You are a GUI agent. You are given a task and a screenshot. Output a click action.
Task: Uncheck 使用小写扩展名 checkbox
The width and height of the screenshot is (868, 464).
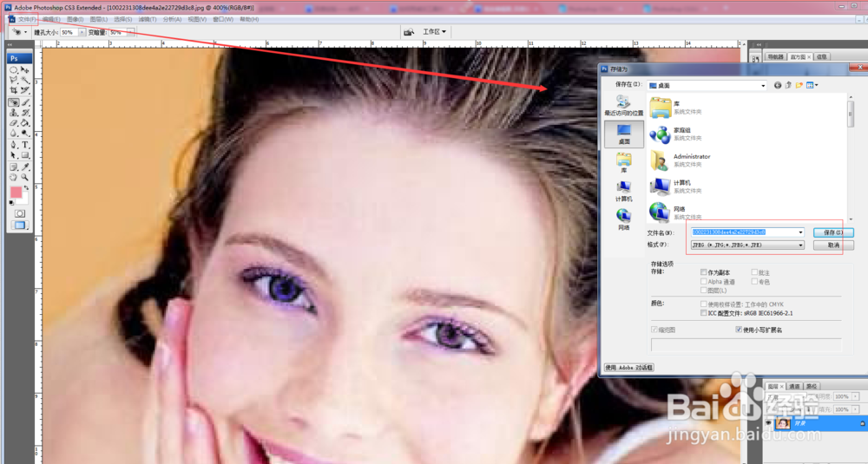point(739,330)
